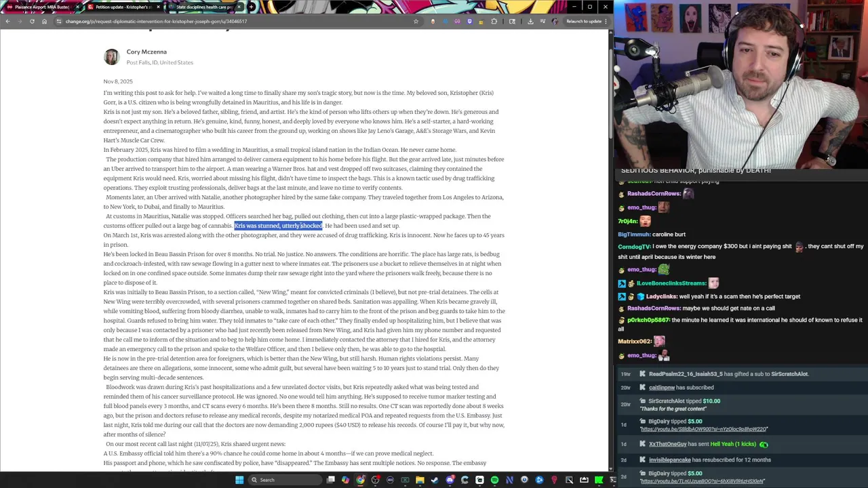The width and height of the screenshot is (868, 488).
Task: Open a new browser tab
Action: tap(251, 7)
